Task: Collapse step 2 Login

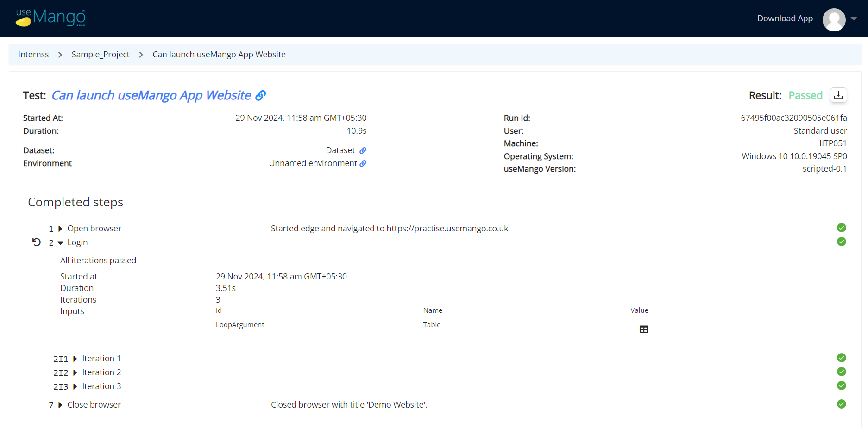Action: [60, 243]
